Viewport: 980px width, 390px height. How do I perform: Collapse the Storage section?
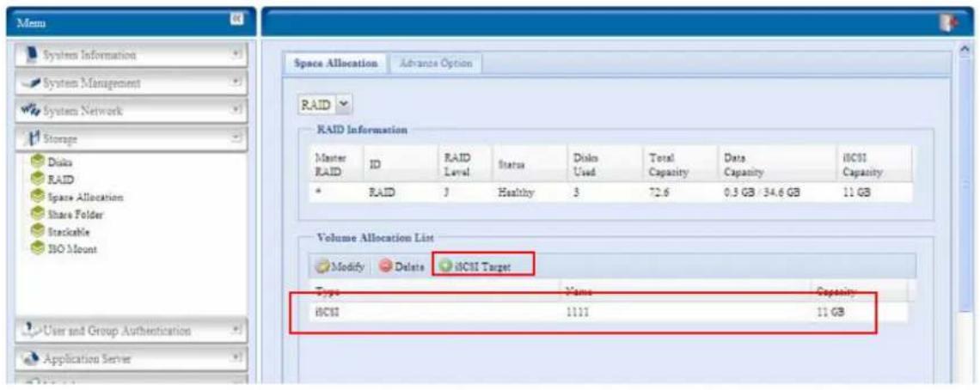point(237,138)
